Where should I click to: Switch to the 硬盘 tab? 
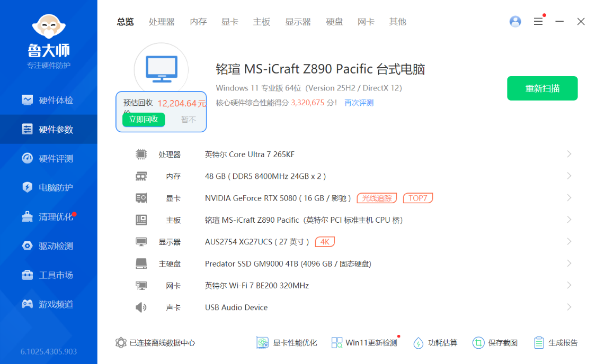[334, 22]
